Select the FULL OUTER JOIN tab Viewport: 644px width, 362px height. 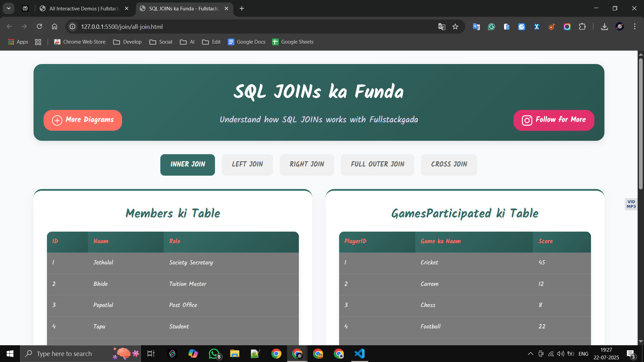pyautogui.click(x=377, y=165)
